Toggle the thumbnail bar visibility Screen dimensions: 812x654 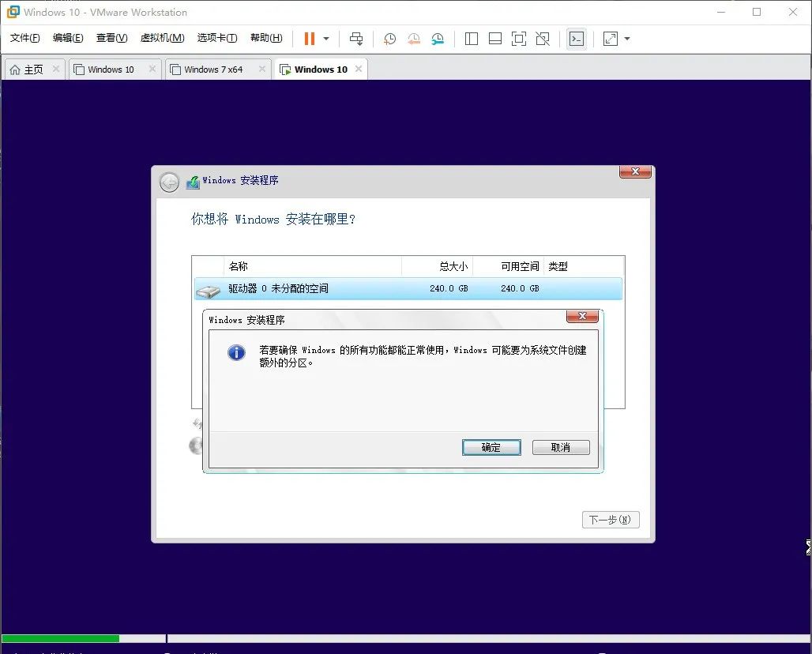coord(495,38)
